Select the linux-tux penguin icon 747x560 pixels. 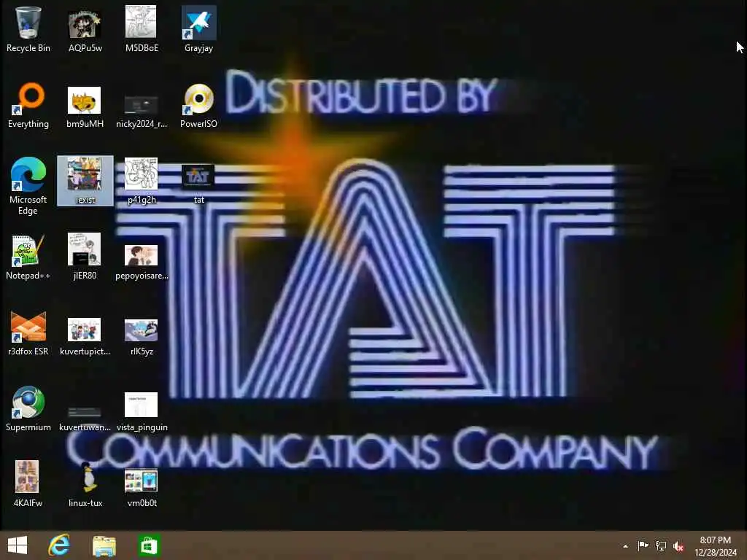pos(85,484)
